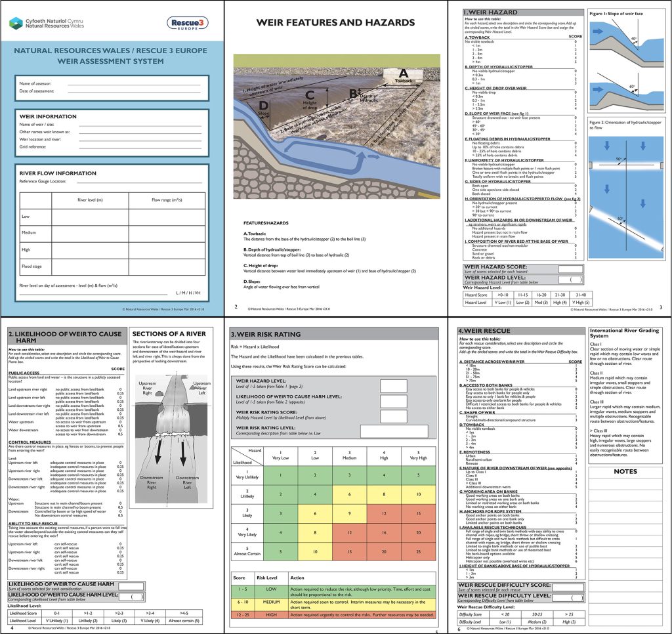Click the NOTES heading box on page 6
The image size is (672, 634).
pos(625,471)
